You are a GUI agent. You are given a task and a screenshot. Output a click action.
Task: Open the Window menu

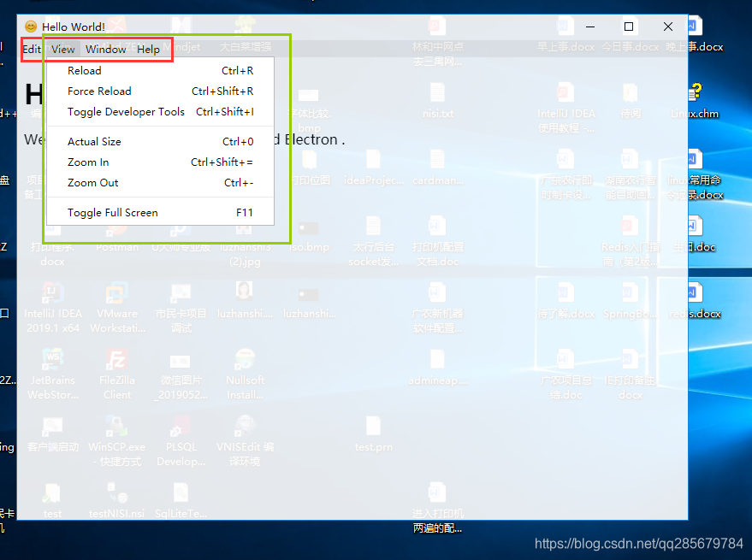tap(105, 49)
